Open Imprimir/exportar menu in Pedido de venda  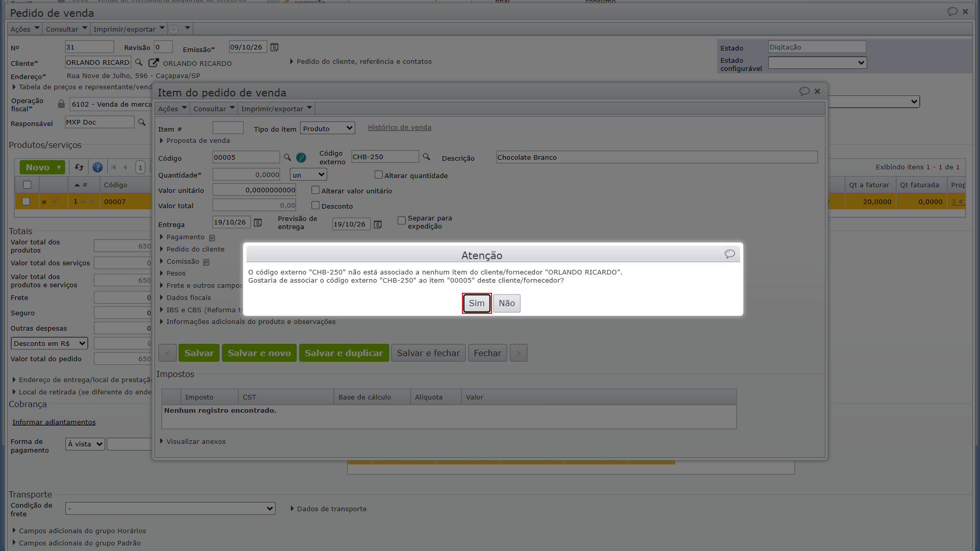129,29
